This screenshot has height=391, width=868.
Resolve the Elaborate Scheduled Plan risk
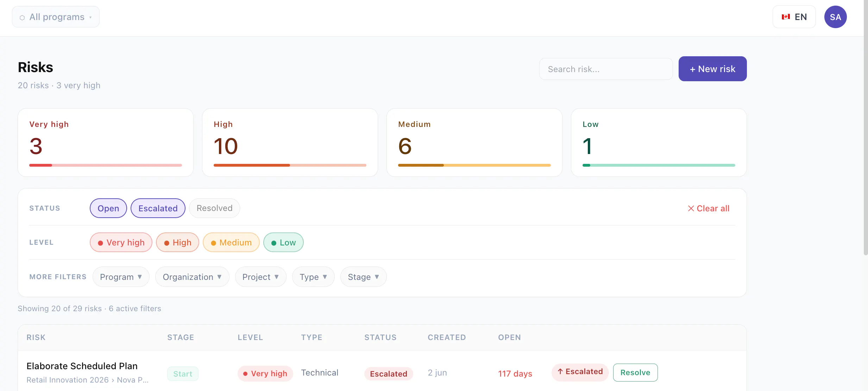[635, 372]
